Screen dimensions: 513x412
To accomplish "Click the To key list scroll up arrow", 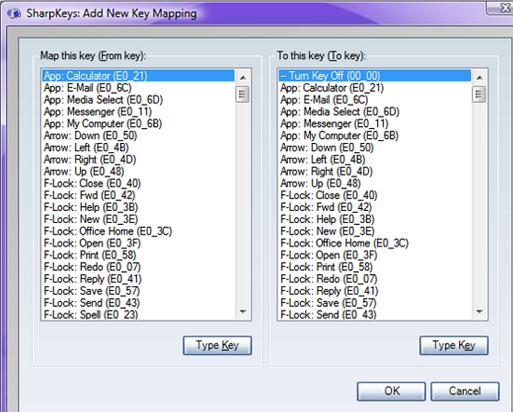I will coord(479,77).
